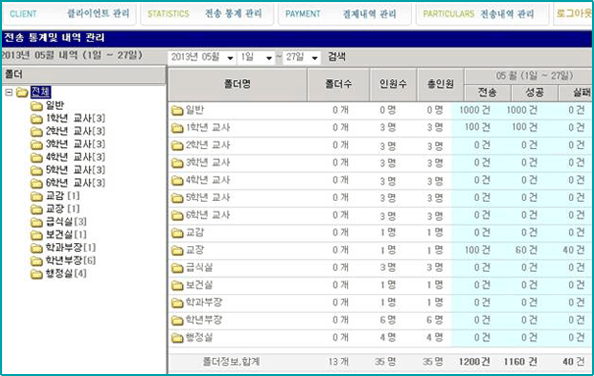Click the 전체 root folder icon
The width and height of the screenshot is (594, 376).
point(22,92)
